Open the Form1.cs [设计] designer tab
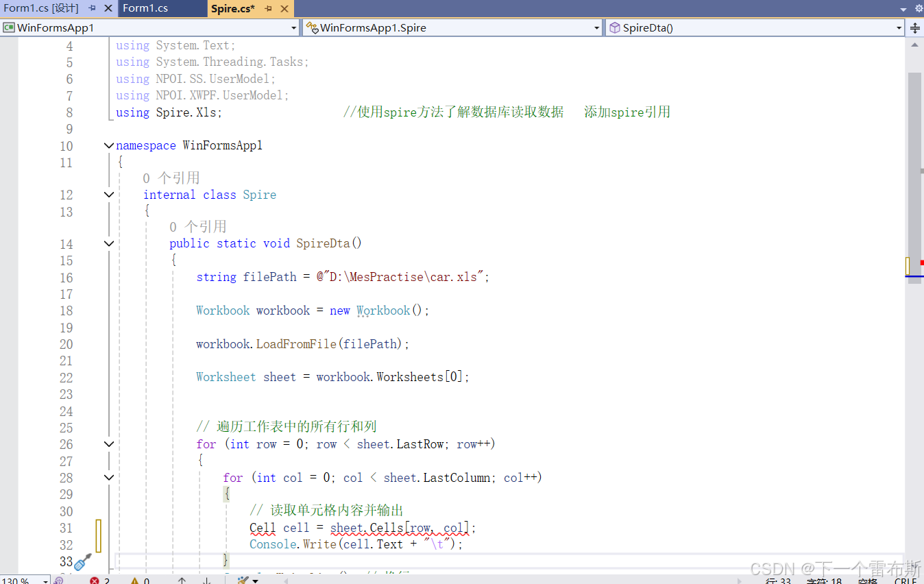The width and height of the screenshot is (924, 584). 41,9
